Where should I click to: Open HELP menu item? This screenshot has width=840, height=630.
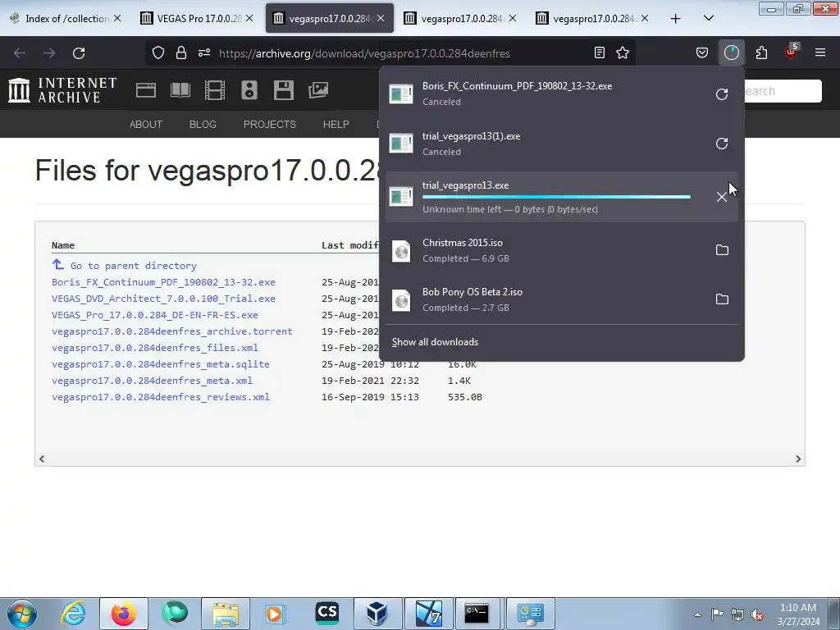(336, 125)
